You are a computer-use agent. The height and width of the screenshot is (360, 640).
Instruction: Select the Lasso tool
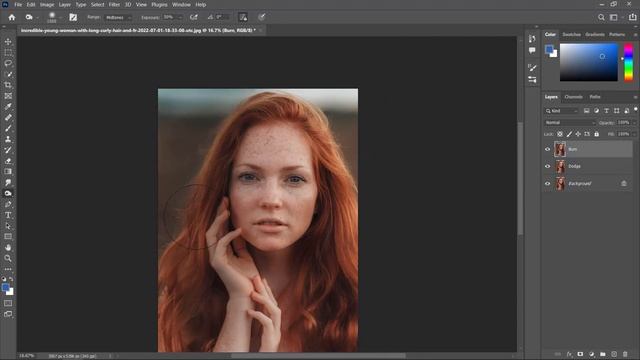coord(8,63)
